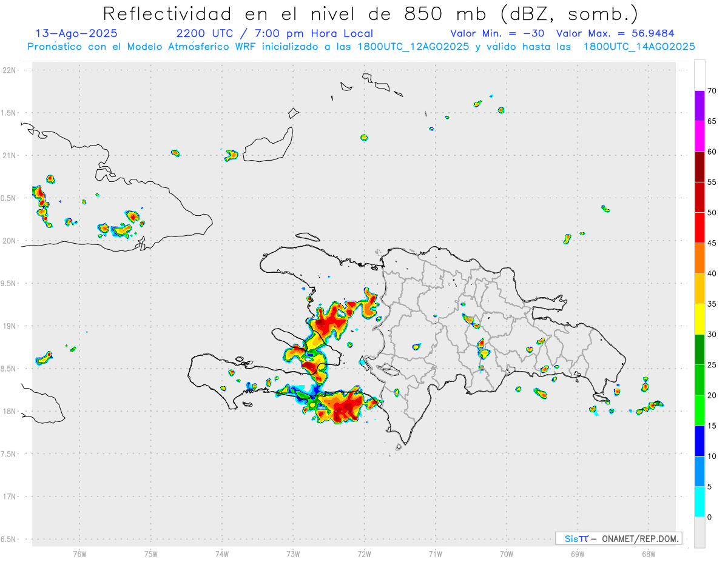Click the '69W' longitude label
The height and width of the screenshot is (562, 728).
[578, 554]
